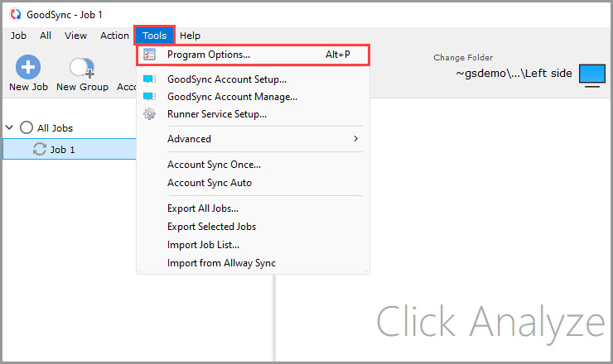Select the All Jobs radio circle
This screenshot has height=364, width=613.
(27, 127)
